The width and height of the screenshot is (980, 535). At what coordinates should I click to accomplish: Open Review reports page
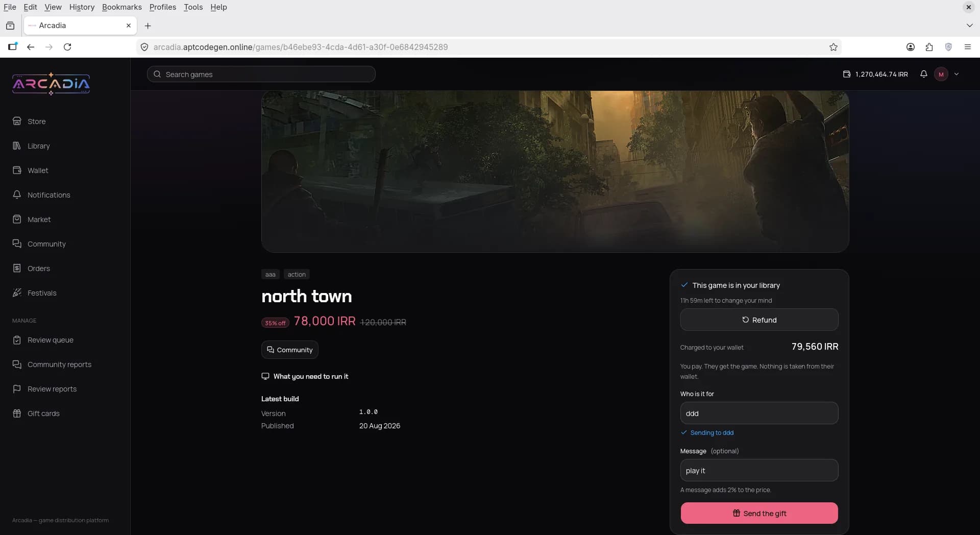point(52,389)
